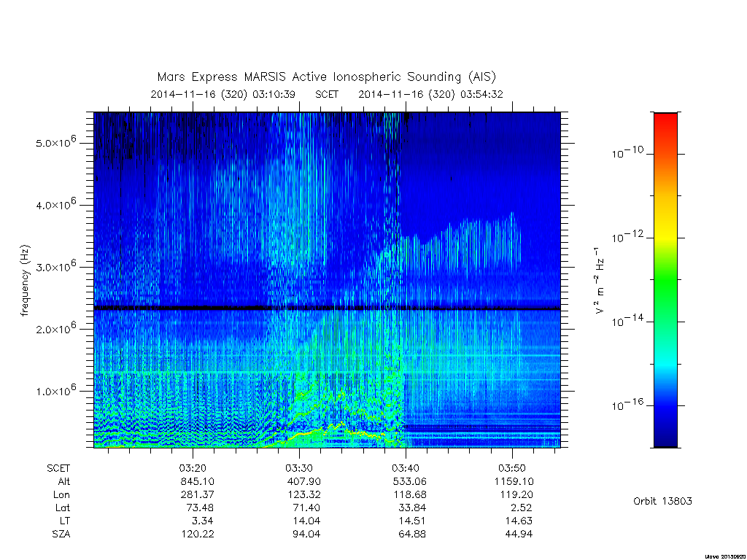Select the 03:40 time axis label

406,468
